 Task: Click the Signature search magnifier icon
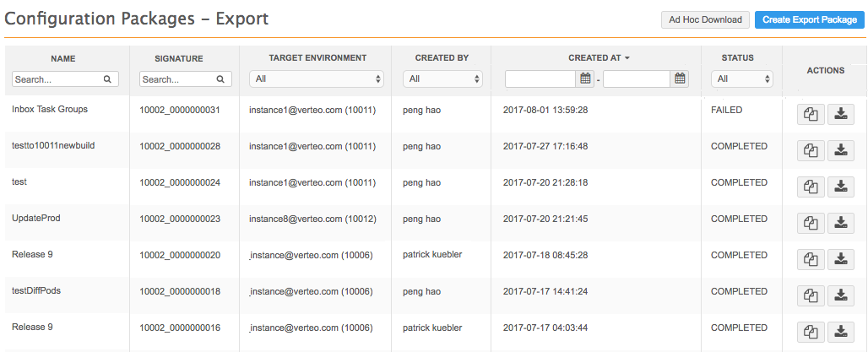click(220, 79)
